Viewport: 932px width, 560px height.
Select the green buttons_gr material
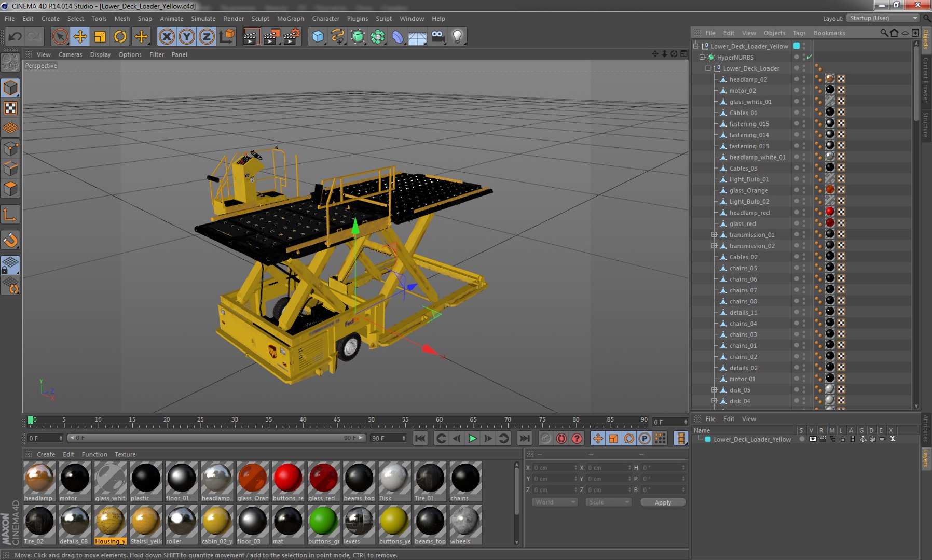(323, 525)
